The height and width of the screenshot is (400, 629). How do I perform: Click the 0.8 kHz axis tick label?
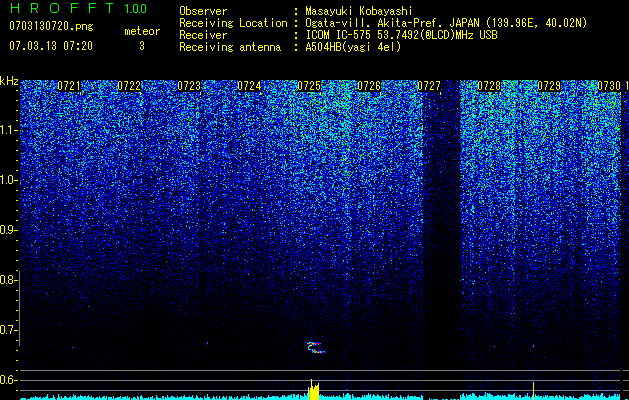pos(8,280)
